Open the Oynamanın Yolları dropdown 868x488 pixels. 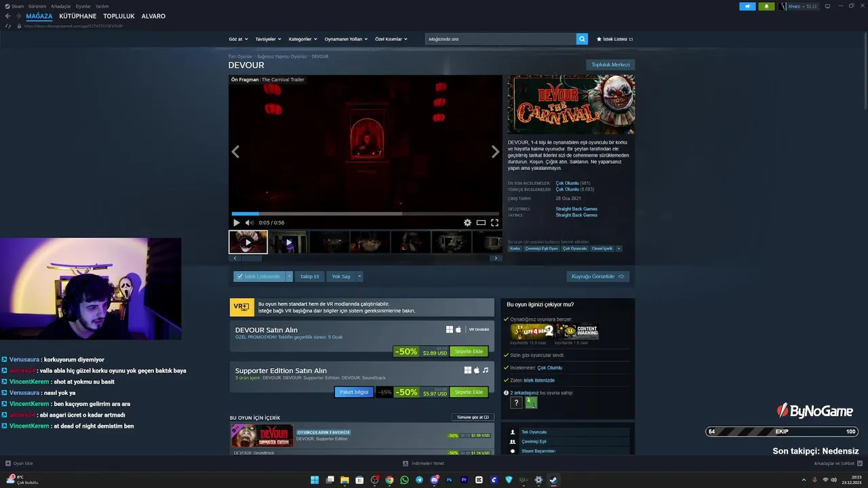click(346, 39)
